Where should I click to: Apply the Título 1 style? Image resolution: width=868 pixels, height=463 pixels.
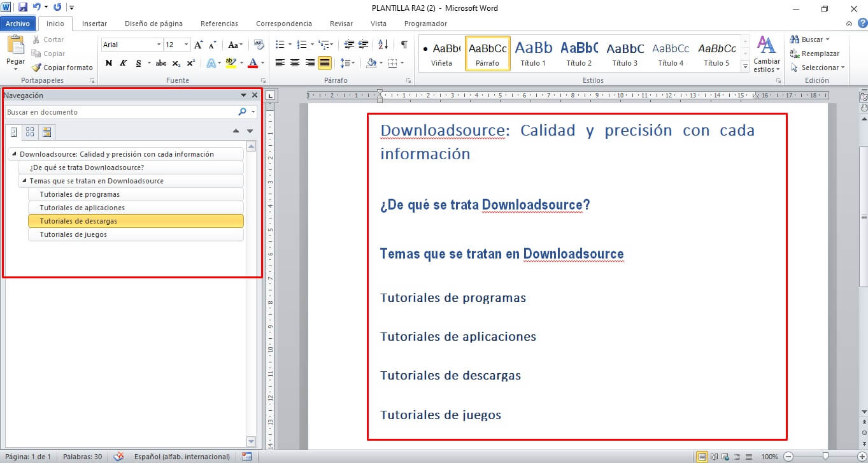click(533, 53)
